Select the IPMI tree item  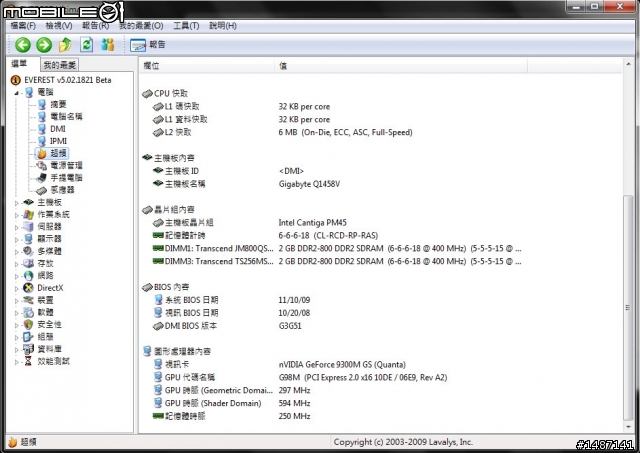[58, 141]
